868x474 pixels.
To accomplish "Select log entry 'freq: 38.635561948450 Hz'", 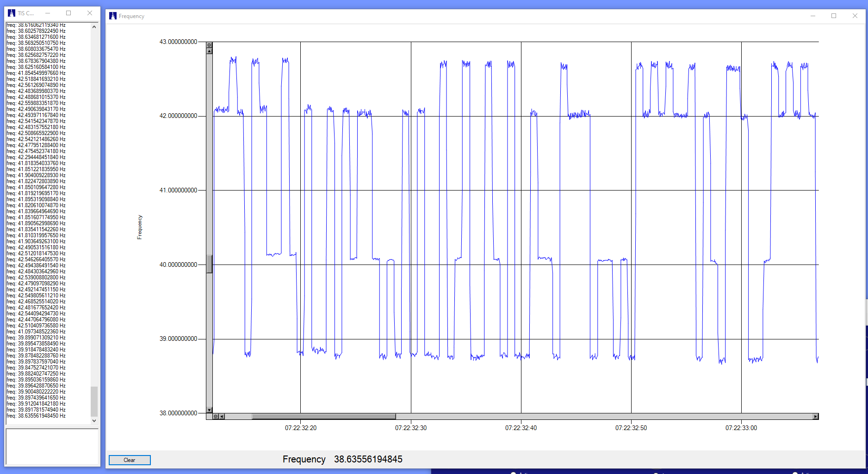I will point(36,416).
